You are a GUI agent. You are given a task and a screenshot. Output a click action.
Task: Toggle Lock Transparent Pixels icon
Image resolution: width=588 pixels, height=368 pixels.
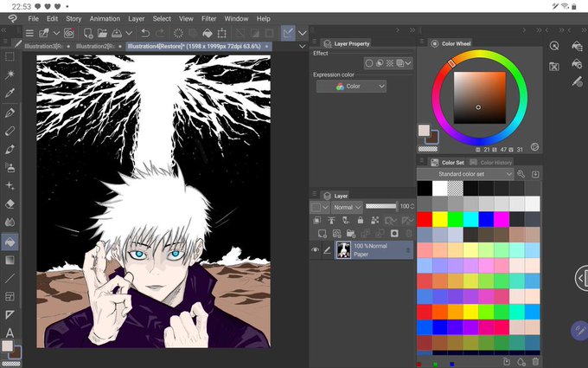click(374, 221)
